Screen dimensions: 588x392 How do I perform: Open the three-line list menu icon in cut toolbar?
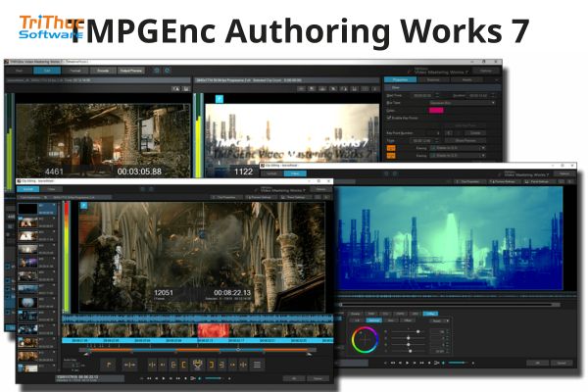pyautogui.click(x=257, y=365)
